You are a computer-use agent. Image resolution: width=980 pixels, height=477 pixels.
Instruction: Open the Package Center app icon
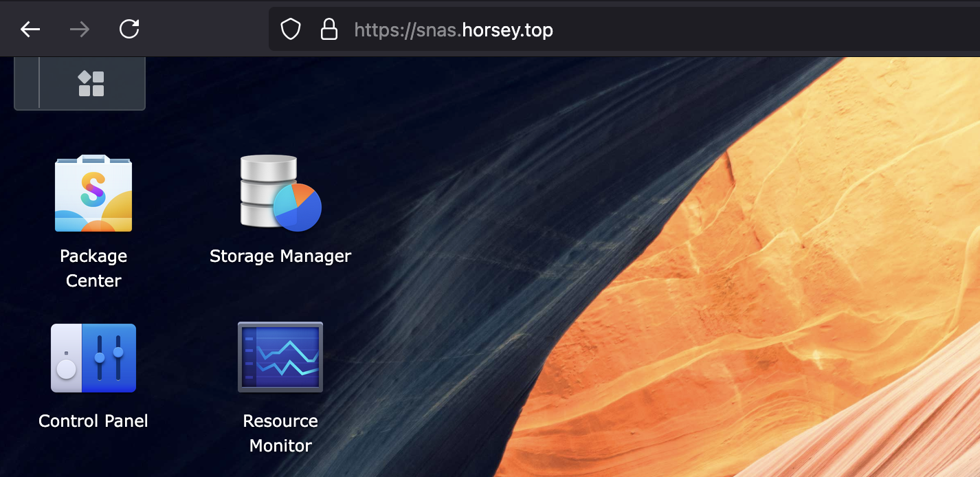coord(93,194)
